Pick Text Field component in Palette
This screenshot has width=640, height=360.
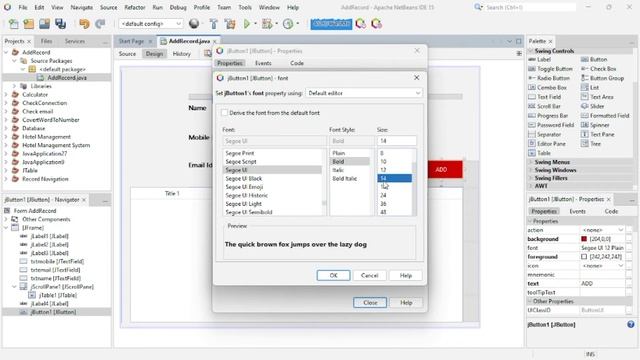(545, 97)
